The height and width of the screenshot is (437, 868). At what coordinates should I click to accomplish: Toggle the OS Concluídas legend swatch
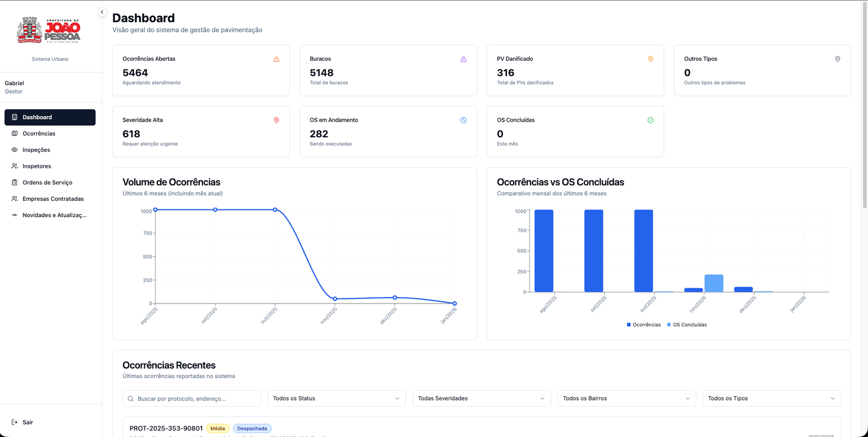(x=669, y=325)
